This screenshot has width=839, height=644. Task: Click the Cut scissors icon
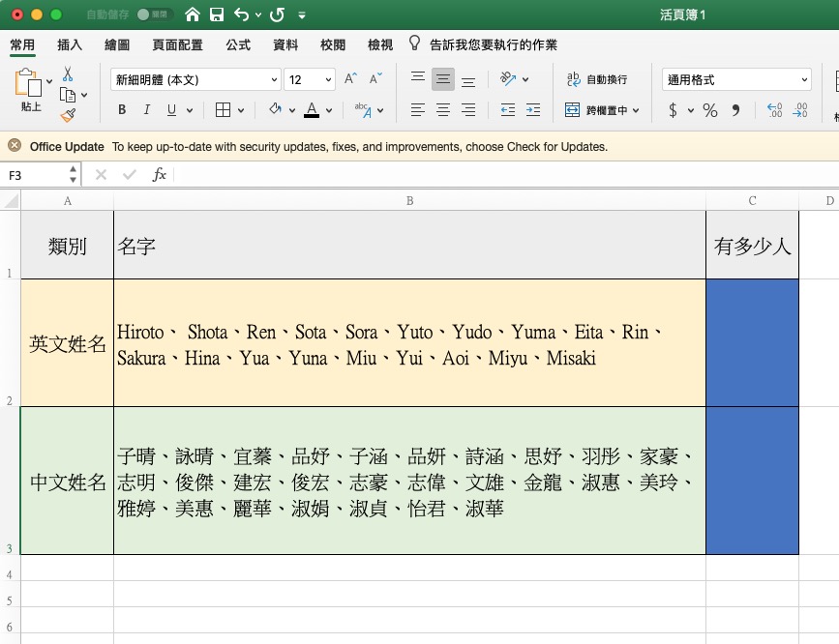point(68,73)
